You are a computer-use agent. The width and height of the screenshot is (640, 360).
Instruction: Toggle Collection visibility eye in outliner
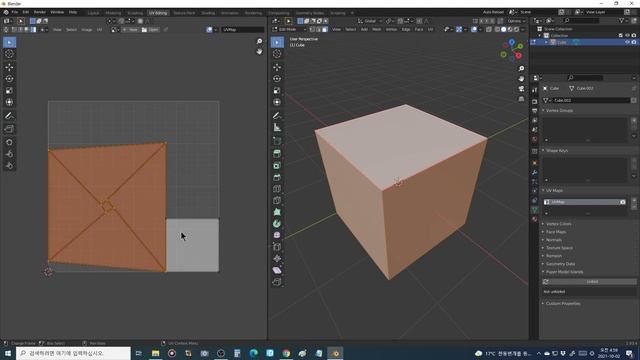627,36
